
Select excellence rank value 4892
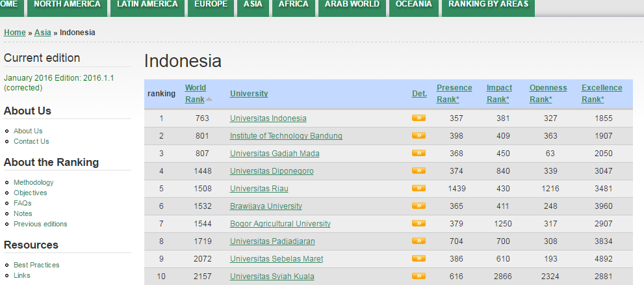[x=603, y=259]
